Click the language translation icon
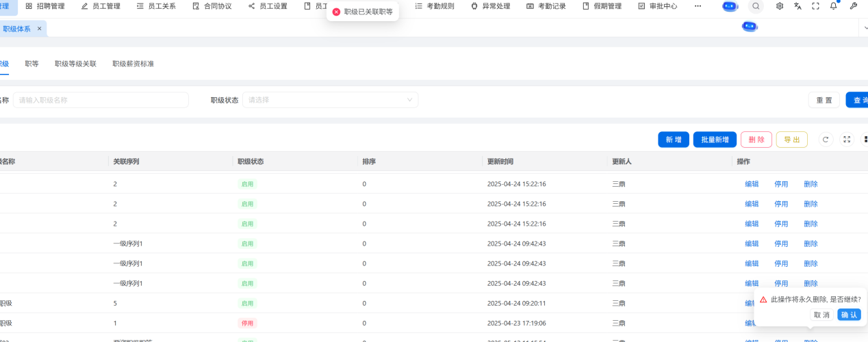The image size is (868, 342). point(797,6)
